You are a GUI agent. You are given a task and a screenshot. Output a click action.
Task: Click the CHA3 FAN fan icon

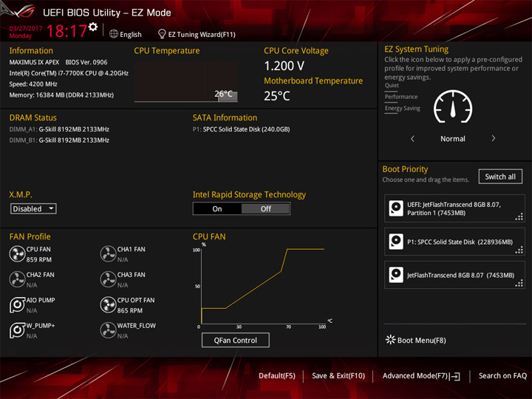[x=108, y=279]
